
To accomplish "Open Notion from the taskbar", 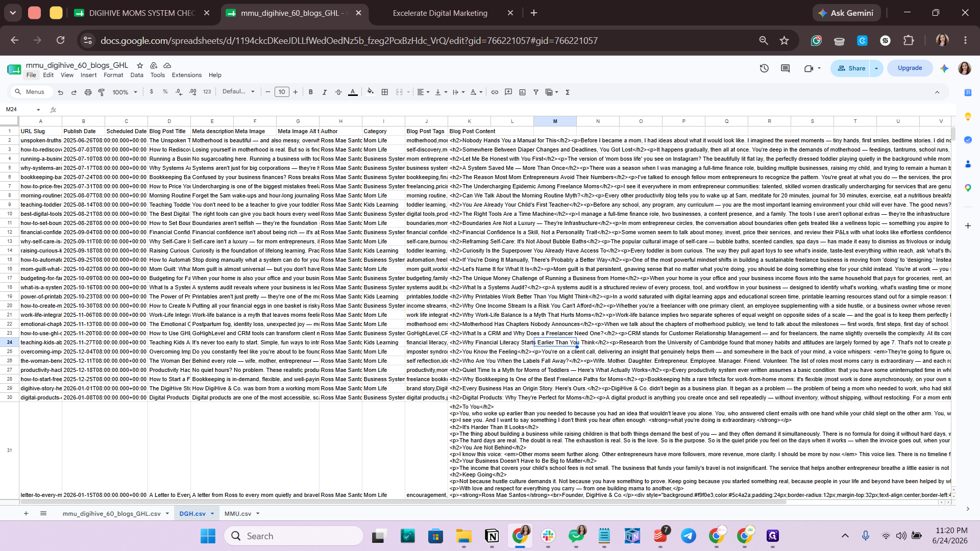I will [492, 536].
